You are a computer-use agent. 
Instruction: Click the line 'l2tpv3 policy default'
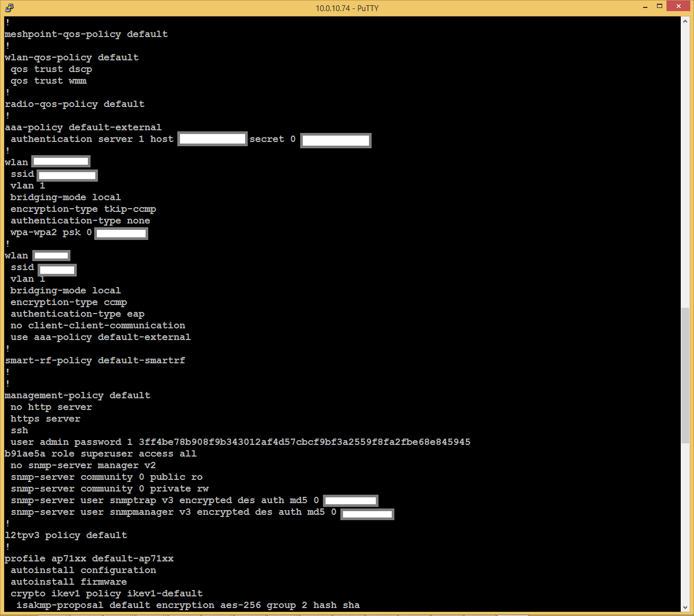click(66, 535)
